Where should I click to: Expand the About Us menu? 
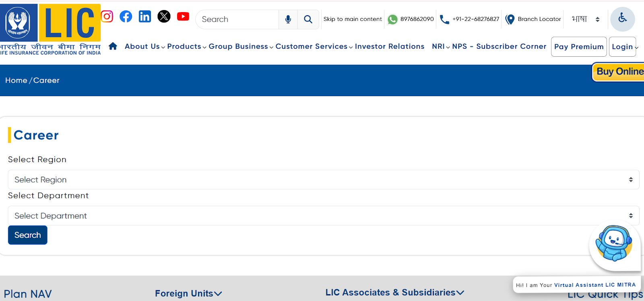144,46
